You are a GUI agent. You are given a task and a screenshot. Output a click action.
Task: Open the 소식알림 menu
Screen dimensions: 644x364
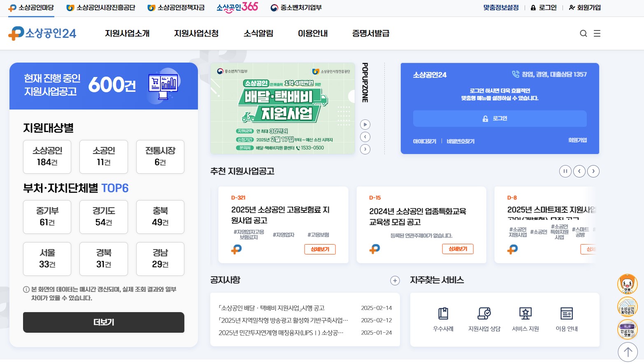click(x=258, y=33)
